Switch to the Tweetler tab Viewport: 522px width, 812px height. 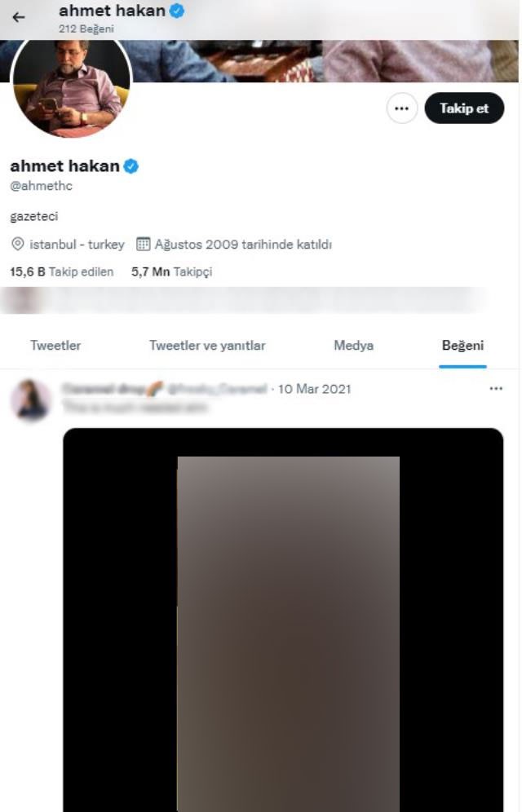tap(55, 346)
